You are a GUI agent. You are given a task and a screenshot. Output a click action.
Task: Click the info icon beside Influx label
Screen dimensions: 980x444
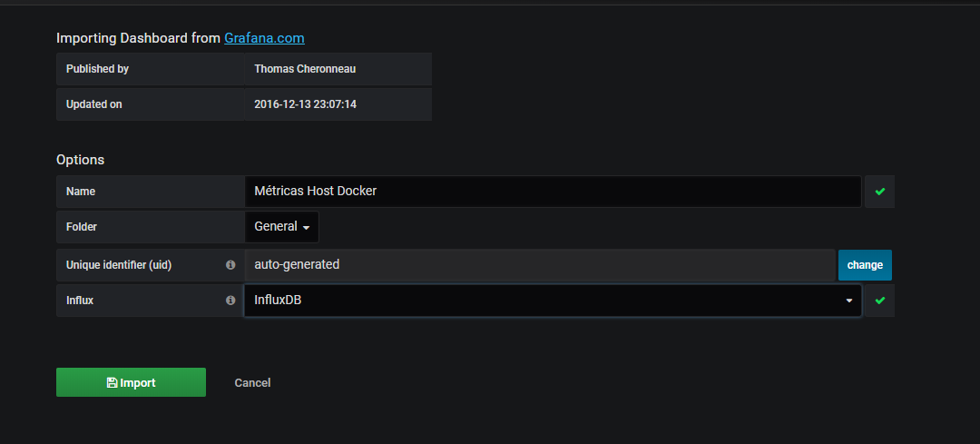[230, 301]
